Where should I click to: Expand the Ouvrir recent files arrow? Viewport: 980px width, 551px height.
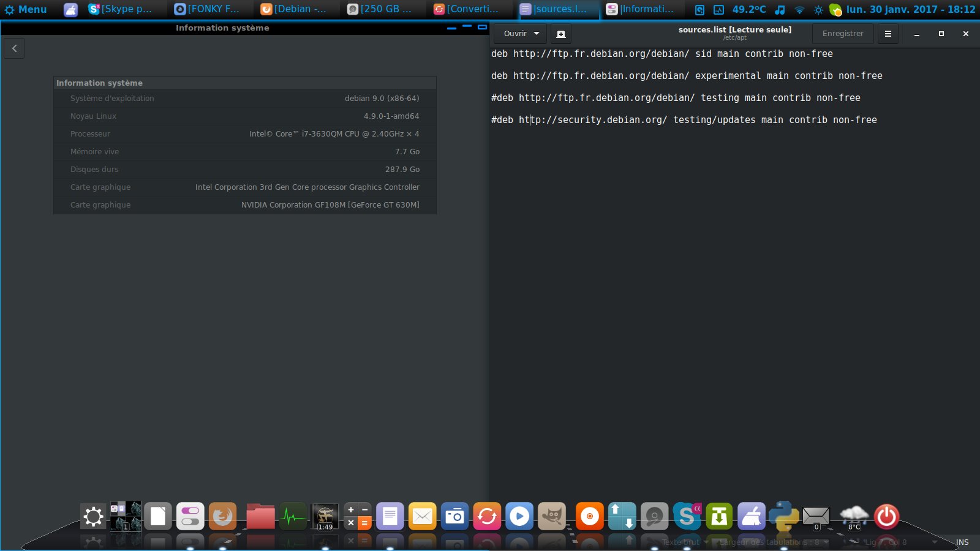[537, 34]
